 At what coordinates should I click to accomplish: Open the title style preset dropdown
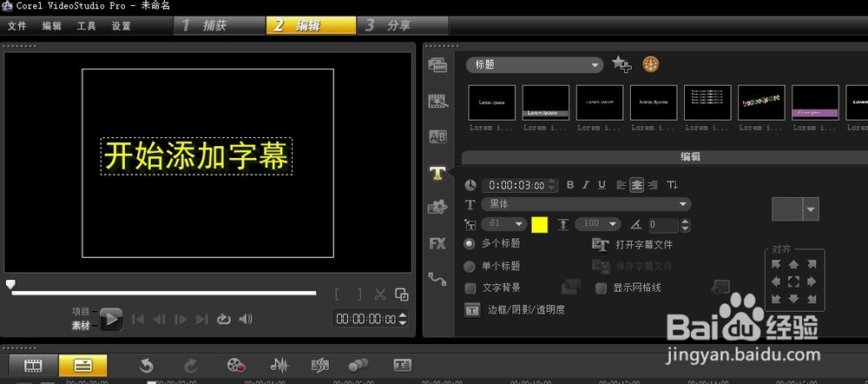(812, 209)
